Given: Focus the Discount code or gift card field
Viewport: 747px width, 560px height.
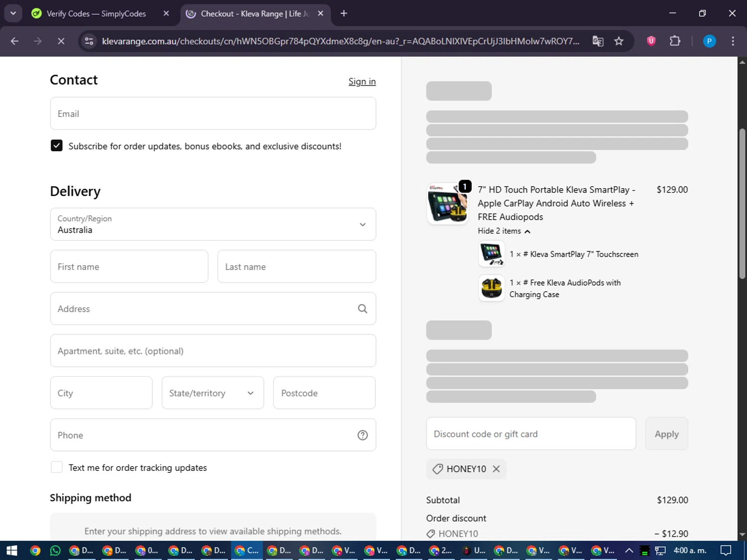Looking at the screenshot, I should coord(531,434).
